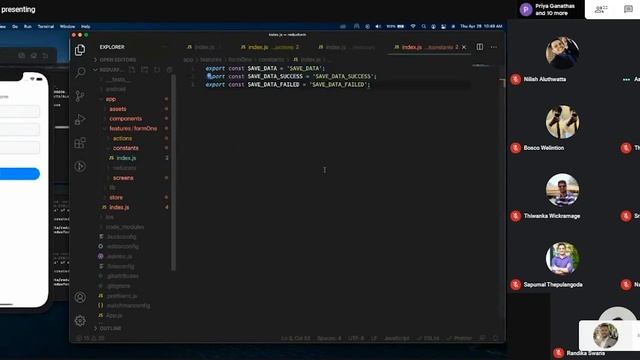The height and width of the screenshot is (360, 640).
Task: Switch to the index.js actions tab
Action: pyautogui.click(x=269, y=47)
